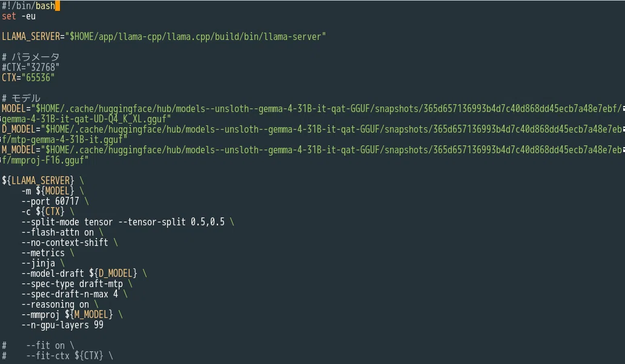The image size is (625, 364).
Task: Click the --no-context-shift option
Action: (65, 243)
